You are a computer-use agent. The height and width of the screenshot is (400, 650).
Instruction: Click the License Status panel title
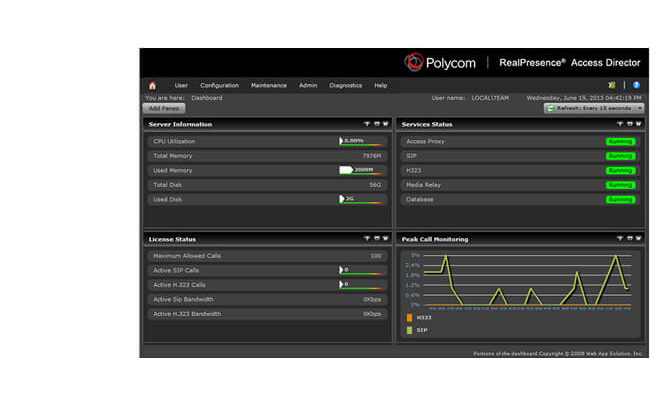(x=172, y=240)
